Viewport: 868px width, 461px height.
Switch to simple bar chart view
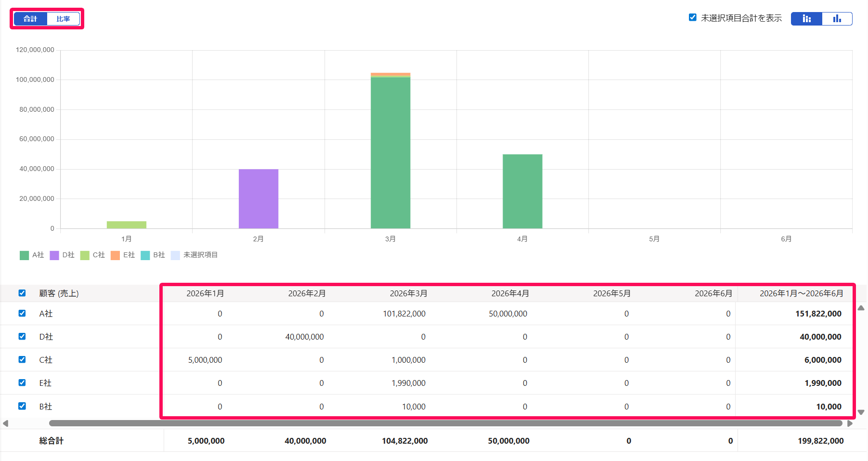click(837, 19)
